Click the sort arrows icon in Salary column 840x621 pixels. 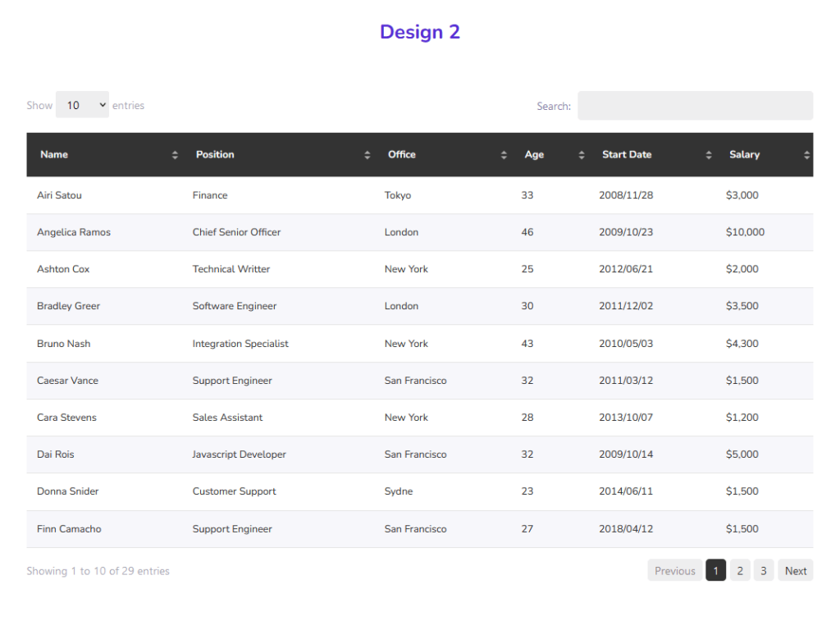click(x=806, y=155)
